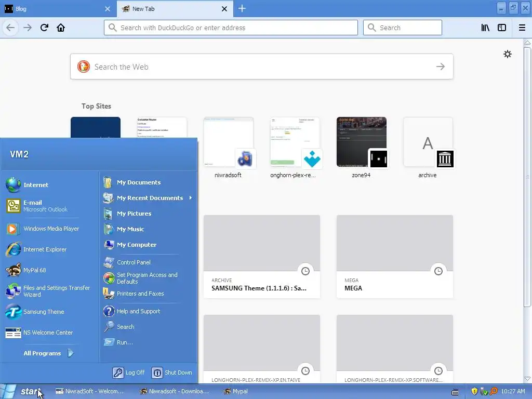The image size is (532, 399).
Task: Open NS Welcome Center
Action: (50, 332)
